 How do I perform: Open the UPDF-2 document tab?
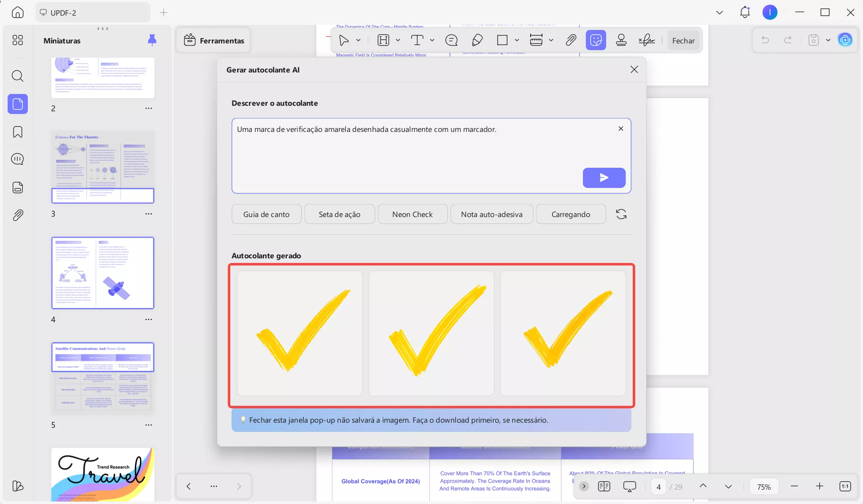pyautogui.click(x=93, y=13)
